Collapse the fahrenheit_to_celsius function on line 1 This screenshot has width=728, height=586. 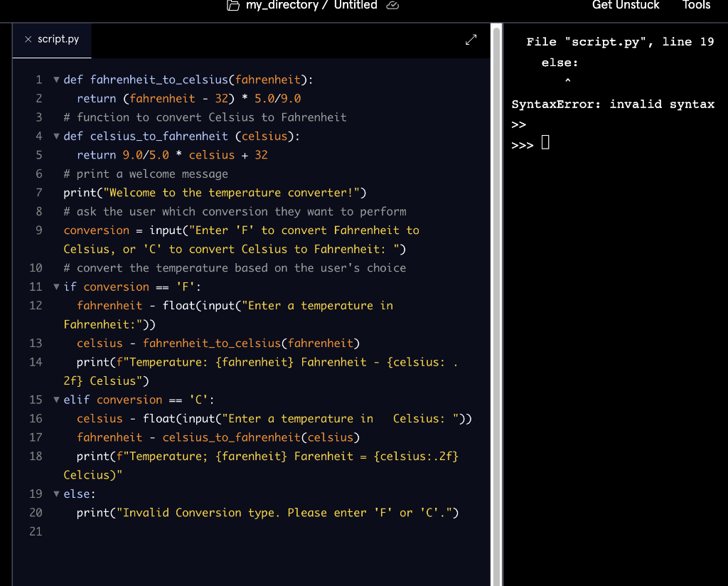[x=56, y=80]
